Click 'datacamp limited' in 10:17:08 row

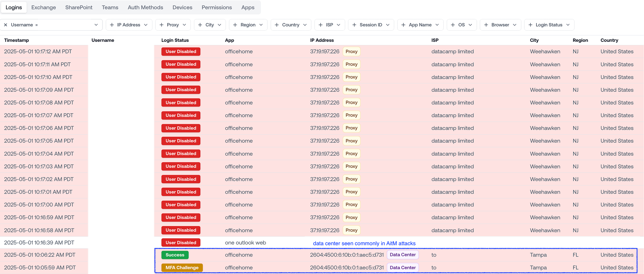point(452,103)
